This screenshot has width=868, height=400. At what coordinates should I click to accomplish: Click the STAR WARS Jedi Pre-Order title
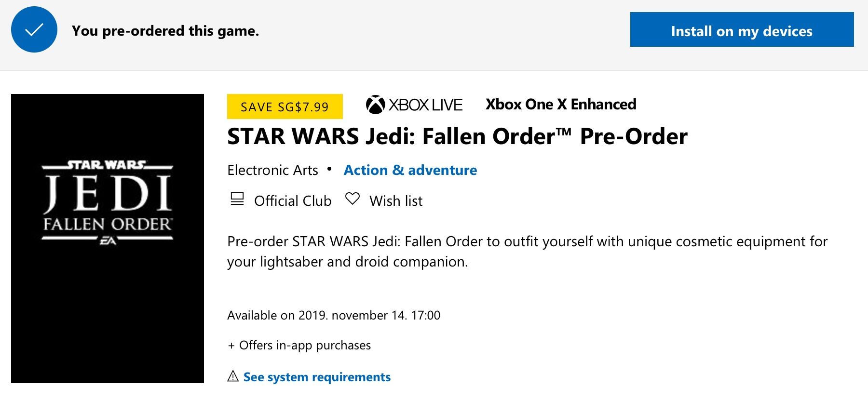457,136
